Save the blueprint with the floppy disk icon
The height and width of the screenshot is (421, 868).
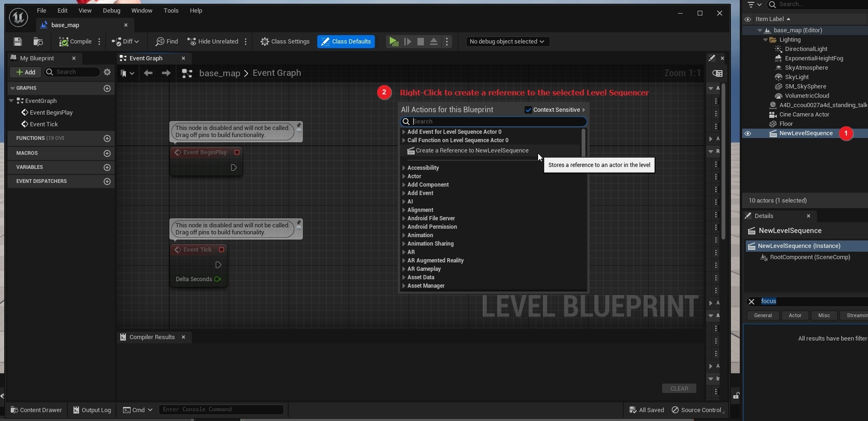[x=18, y=42]
